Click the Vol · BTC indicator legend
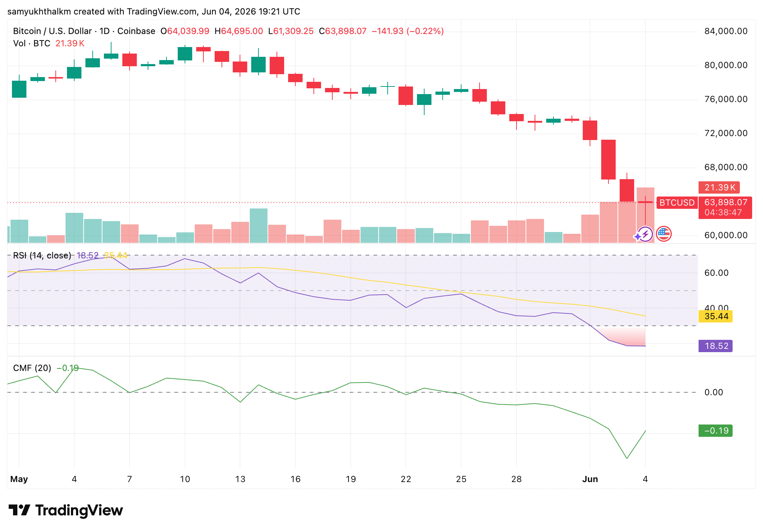 tap(31, 43)
